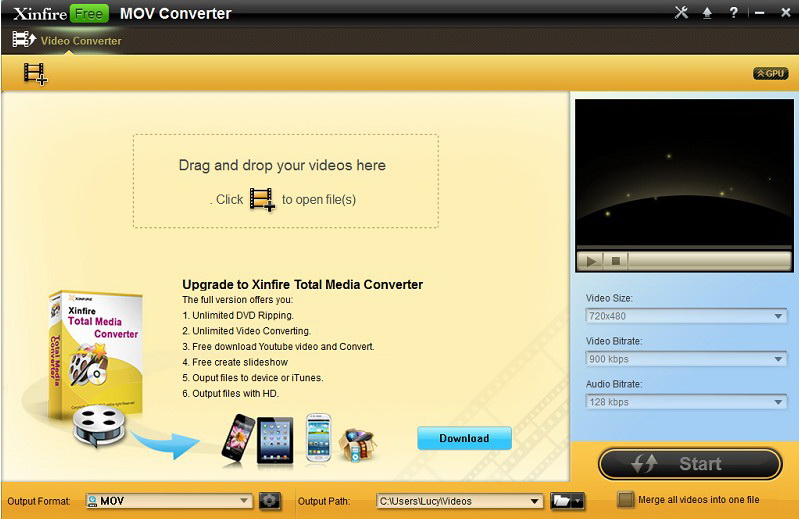Click the upgrade arrow icon in title bar
The image size is (799, 519).
pyautogui.click(x=707, y=13)
